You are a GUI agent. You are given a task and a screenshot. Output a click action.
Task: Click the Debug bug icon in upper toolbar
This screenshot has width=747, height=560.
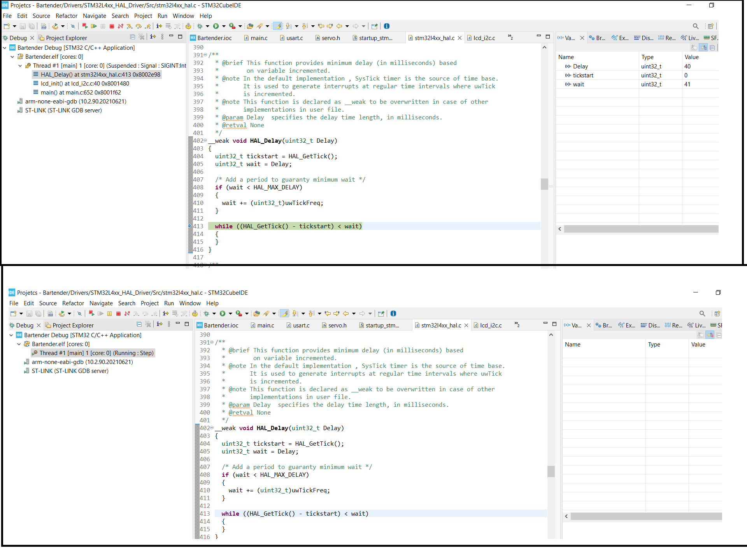pyautogui.click(x=200, y=26)
